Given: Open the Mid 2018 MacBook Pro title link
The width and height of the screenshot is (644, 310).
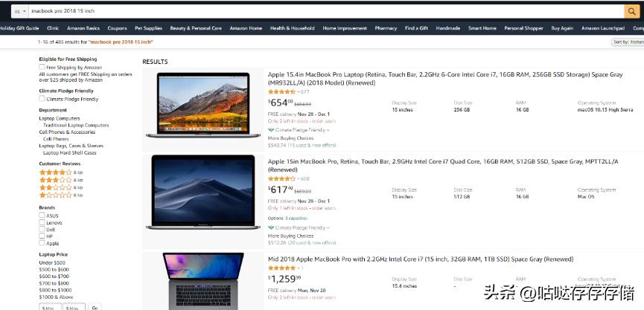Looking at the screenshot, I should pyautogui.click(x=421, y=259).
